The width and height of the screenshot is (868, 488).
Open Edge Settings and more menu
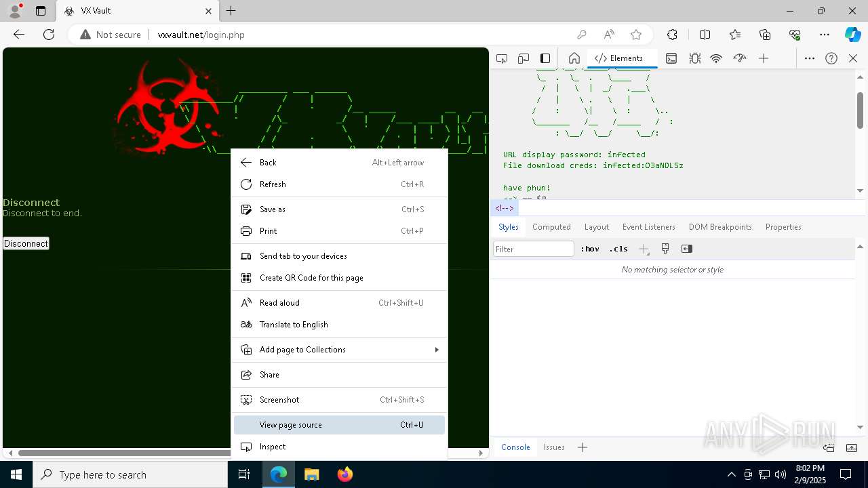click(825, 35)
